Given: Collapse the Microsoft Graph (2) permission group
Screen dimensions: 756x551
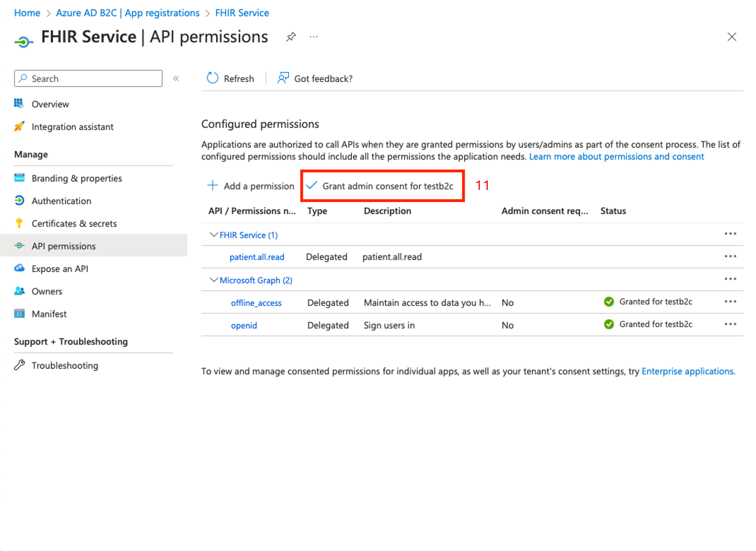Looking at the screenshot, I should click(x=214, y=280).
